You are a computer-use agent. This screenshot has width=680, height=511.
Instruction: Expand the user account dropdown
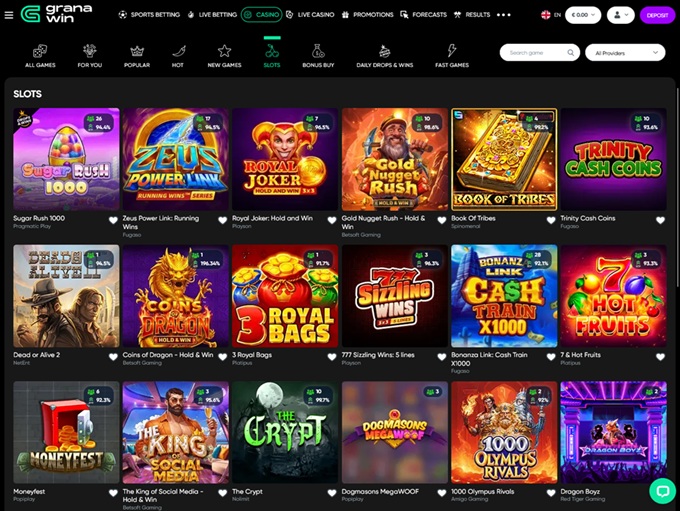point(621,15)
